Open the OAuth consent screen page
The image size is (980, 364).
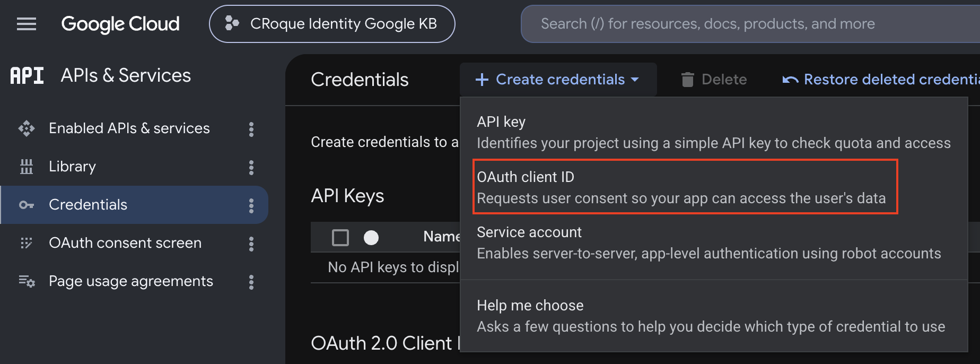(x=125, y=243)
